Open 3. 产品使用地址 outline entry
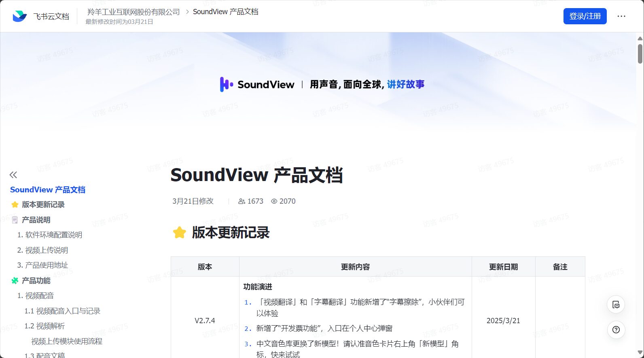This screenshot has width=644, height=358. 42,265
